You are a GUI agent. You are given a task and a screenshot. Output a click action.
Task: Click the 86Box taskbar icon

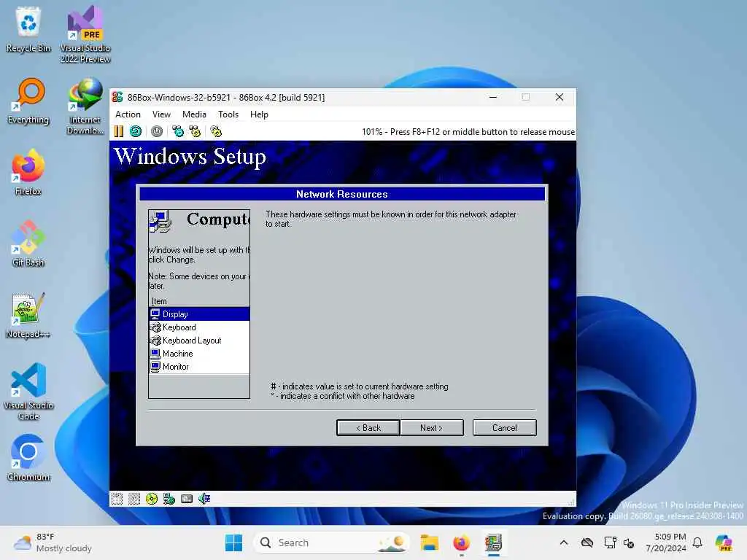[494, 542]
